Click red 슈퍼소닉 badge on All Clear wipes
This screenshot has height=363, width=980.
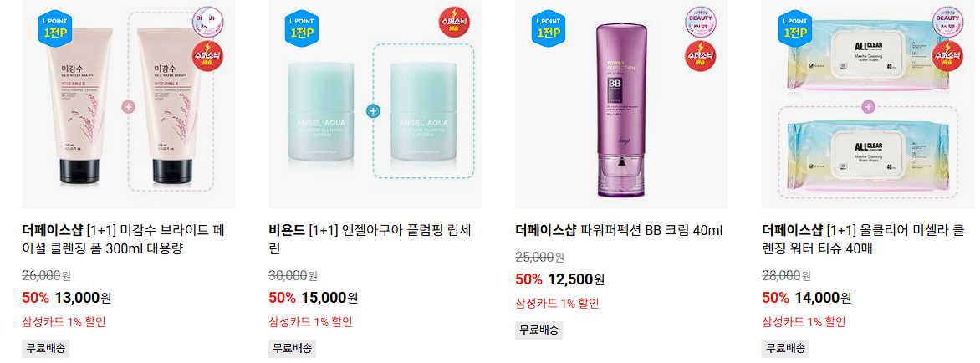point(947,55)
